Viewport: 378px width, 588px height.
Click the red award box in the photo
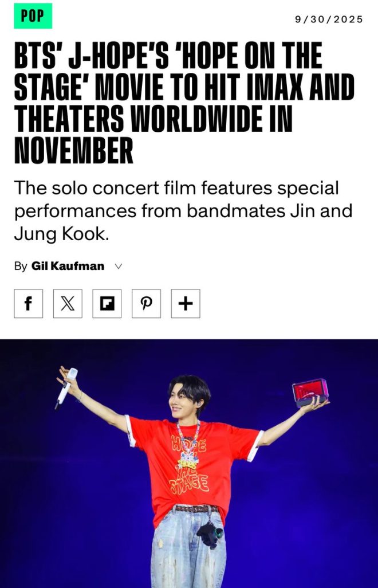pyautogui.click(x=310, y=392)
